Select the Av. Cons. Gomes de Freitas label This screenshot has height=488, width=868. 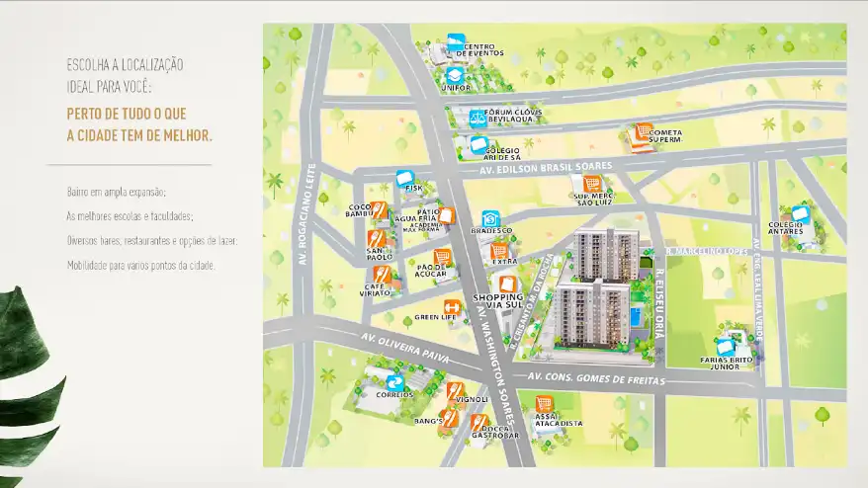tap(596, 378)
